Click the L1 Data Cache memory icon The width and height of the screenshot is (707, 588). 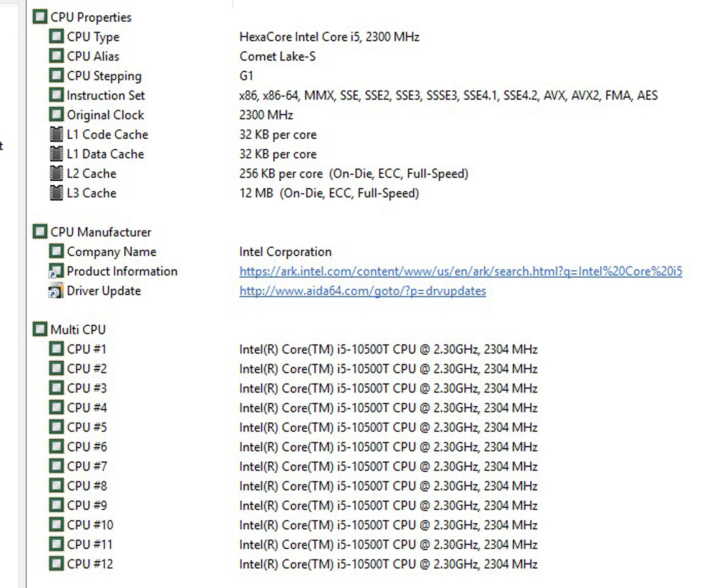coord(56,154)
